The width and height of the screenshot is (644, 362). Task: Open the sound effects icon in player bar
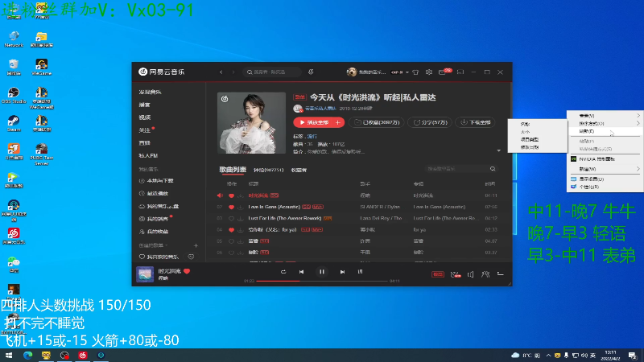point(455,274)
